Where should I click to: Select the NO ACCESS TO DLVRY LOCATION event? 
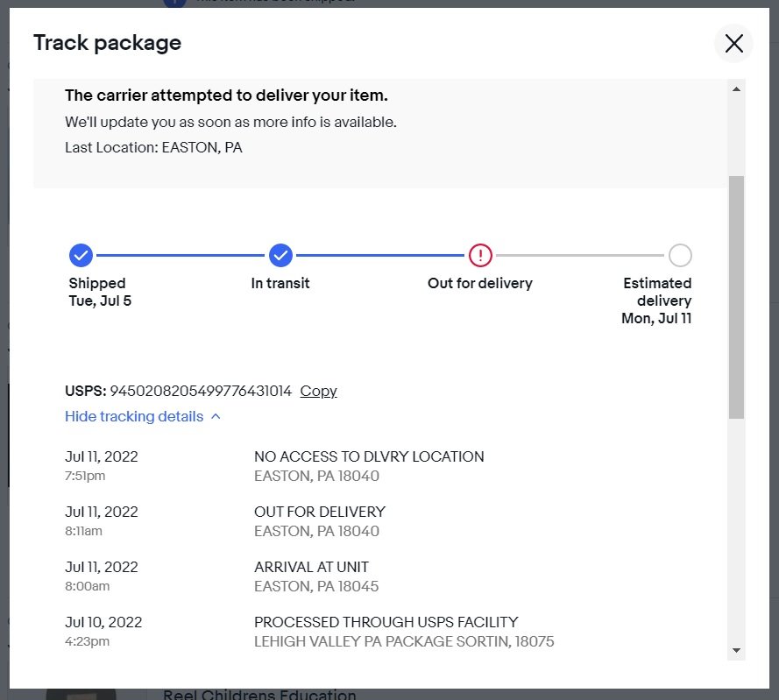click(368, 456)
